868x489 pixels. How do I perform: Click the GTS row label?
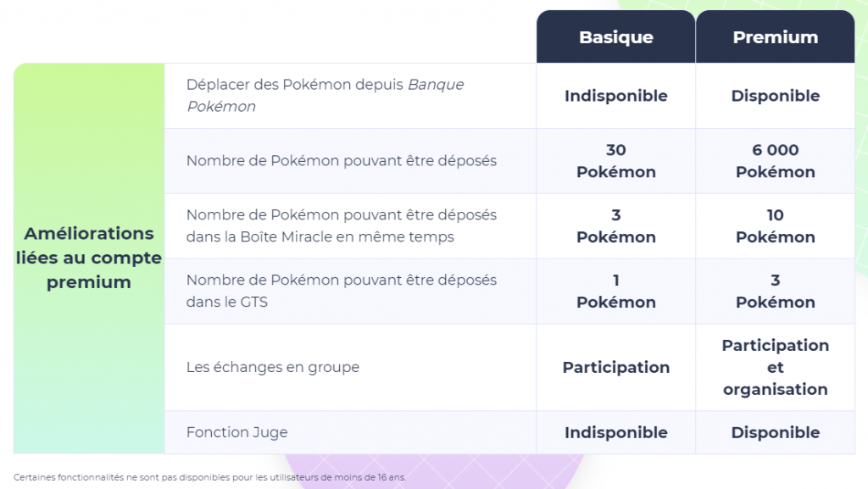(x=341, y=291)
